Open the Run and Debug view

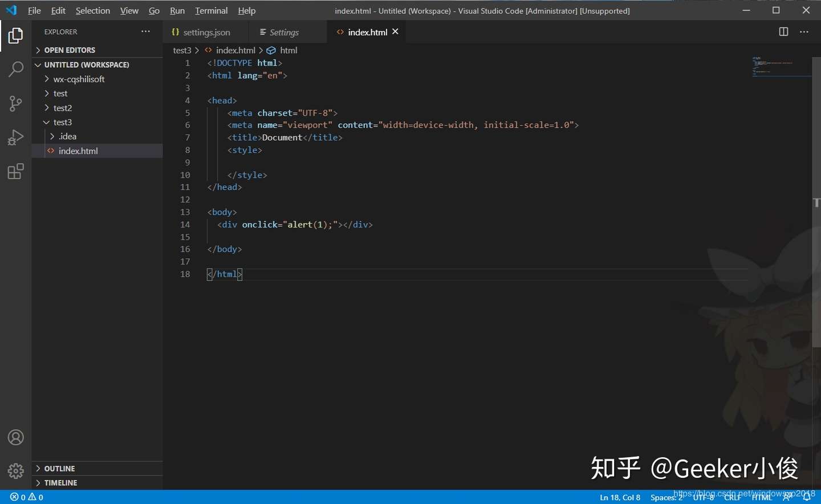tap(15, 137)
